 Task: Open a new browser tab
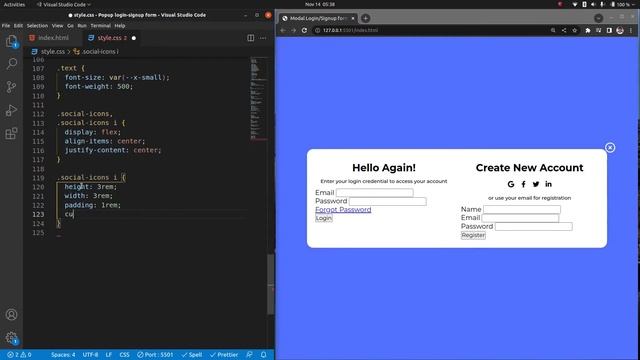[366, 18]
